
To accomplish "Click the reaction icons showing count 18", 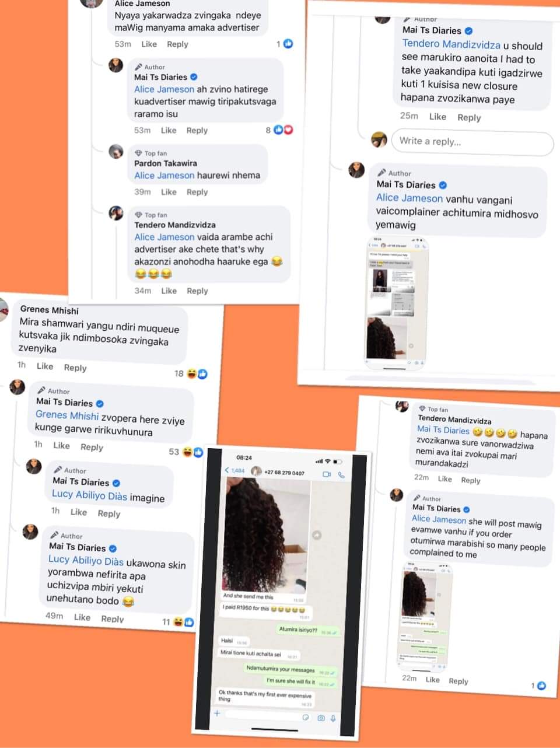I will click(197, 373).
